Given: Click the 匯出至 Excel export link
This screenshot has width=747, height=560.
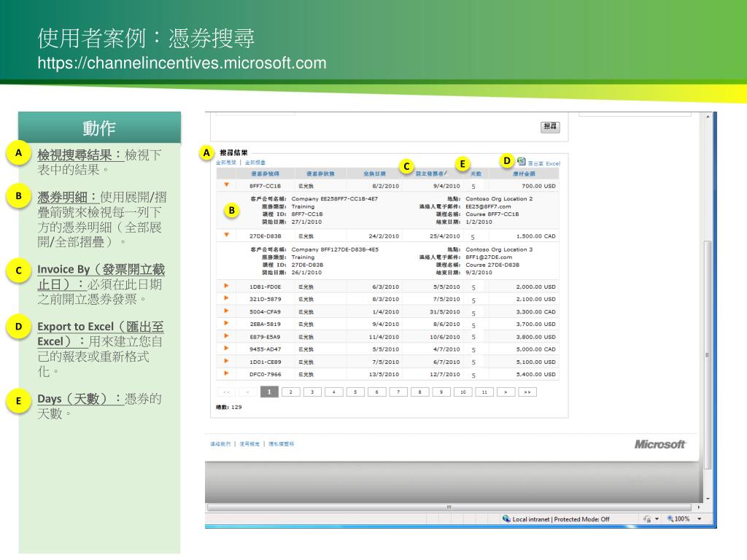Looking at the screenshot, I should [x=544, y=163].
